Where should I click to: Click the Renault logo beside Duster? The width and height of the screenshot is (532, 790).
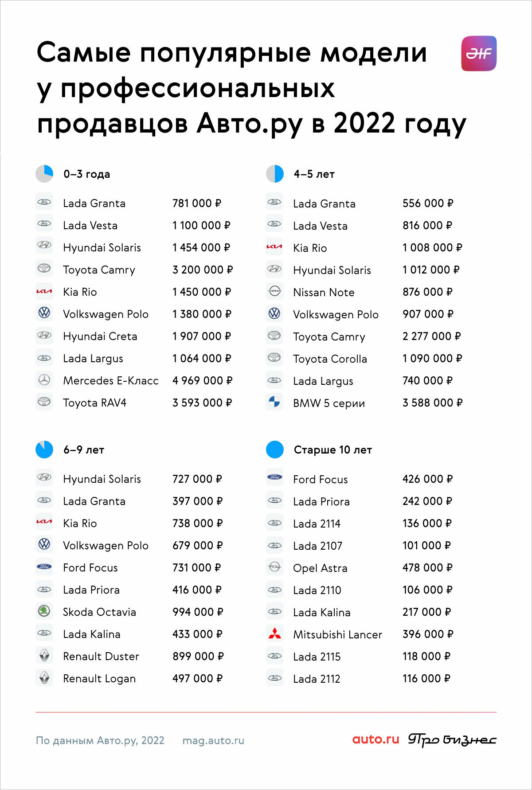[x=44, y=656]
